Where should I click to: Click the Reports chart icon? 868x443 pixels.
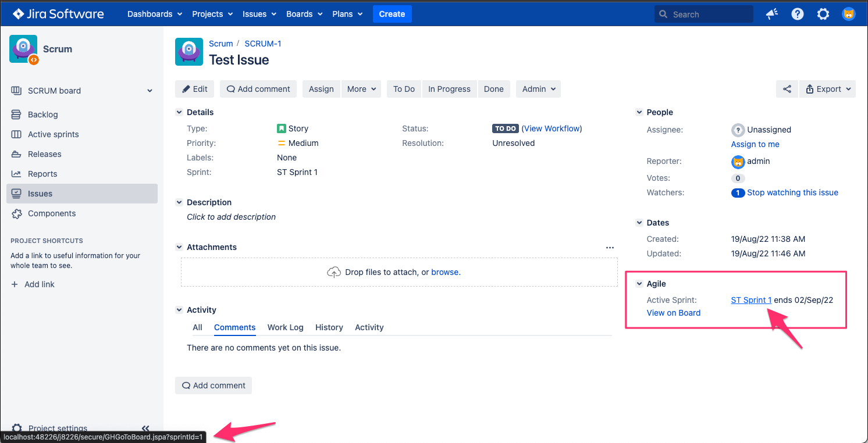click(x=16, y=174)
